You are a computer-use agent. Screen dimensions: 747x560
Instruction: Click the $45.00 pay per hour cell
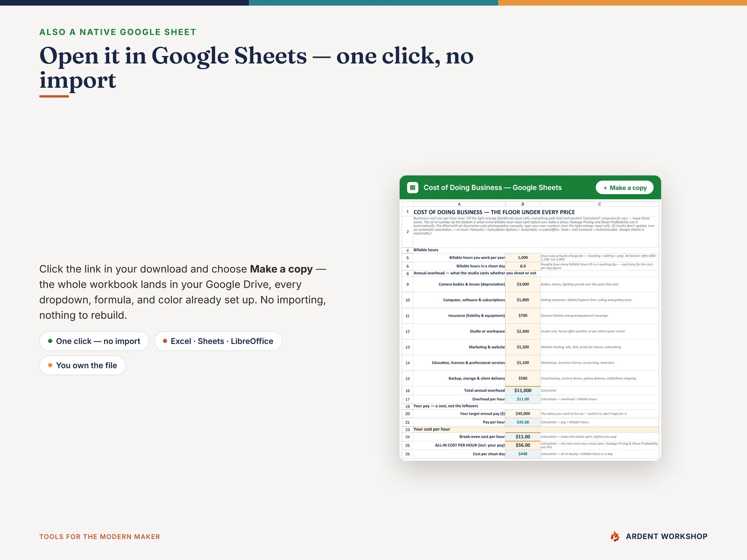pyautogui.click(x=523, y=422)
